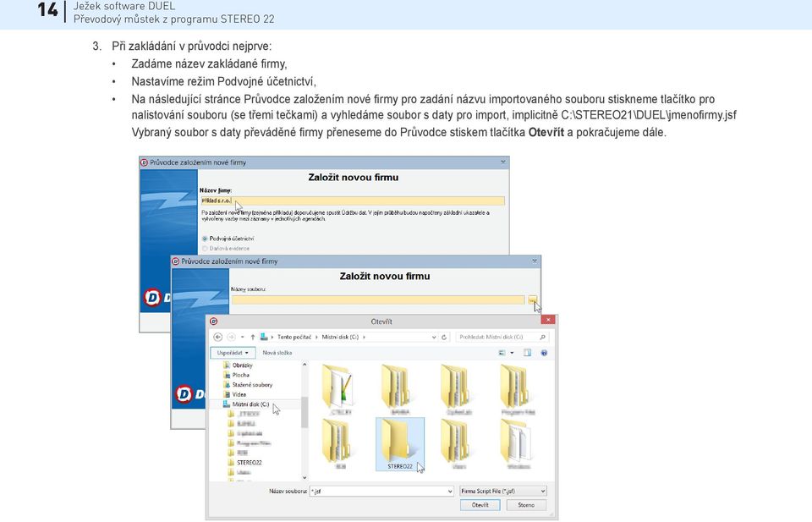Select the 'Program Files' folder thumbnail

coord(518,389)
